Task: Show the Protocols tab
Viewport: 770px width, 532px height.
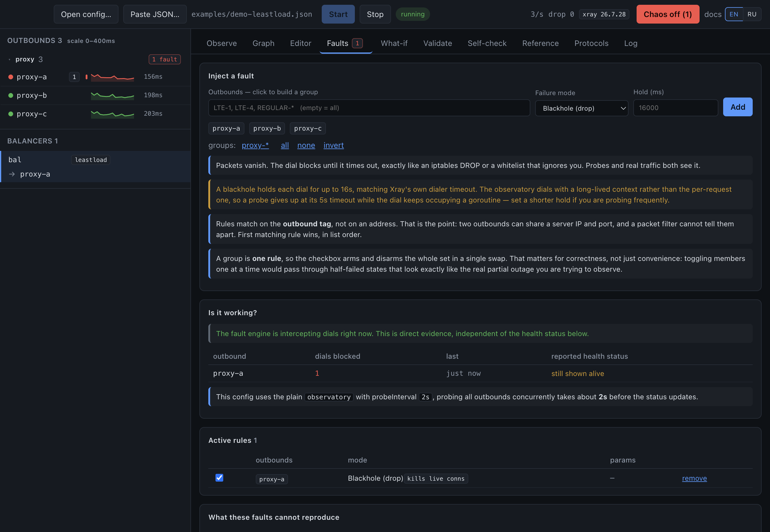Action: click(591, 43)
